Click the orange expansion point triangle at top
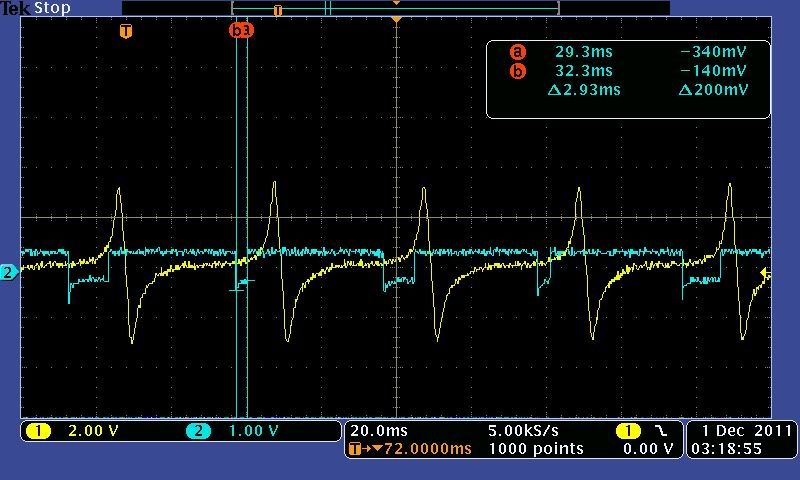Image resolution: width=800 pixels, height=480 pixels. 397,20
